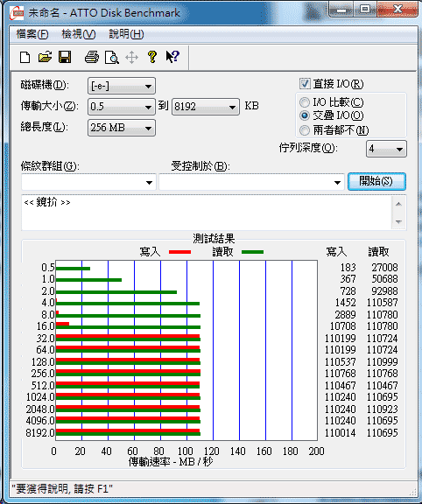This screenshot has height=504, width=422.
Task: Open the 說明(H) menu
Action: (126, 34)
